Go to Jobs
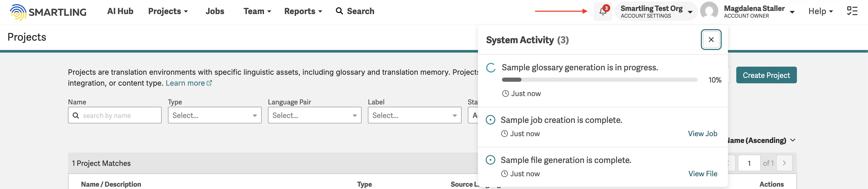This screenshot has height=189, width=868. [x=215, y=11]
